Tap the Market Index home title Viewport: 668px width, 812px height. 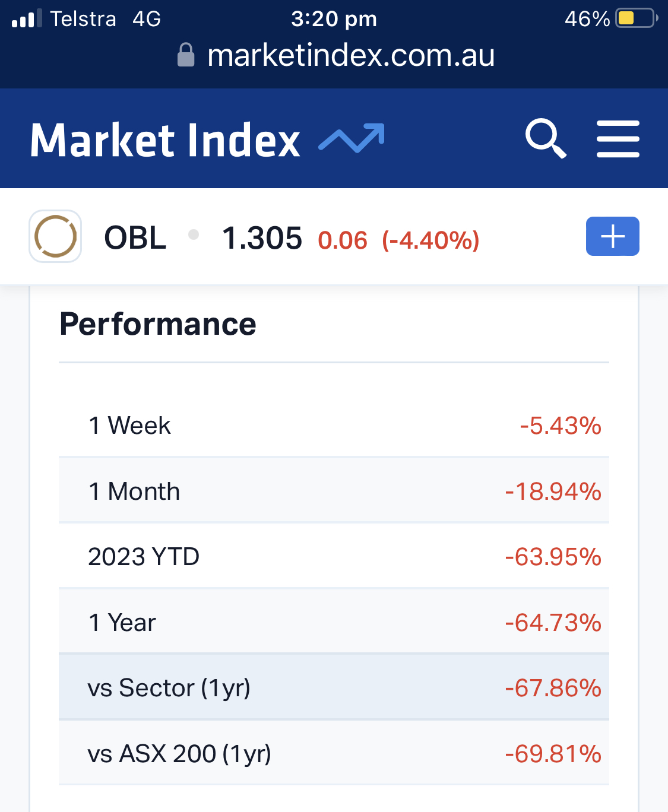[x=165, y=141]
